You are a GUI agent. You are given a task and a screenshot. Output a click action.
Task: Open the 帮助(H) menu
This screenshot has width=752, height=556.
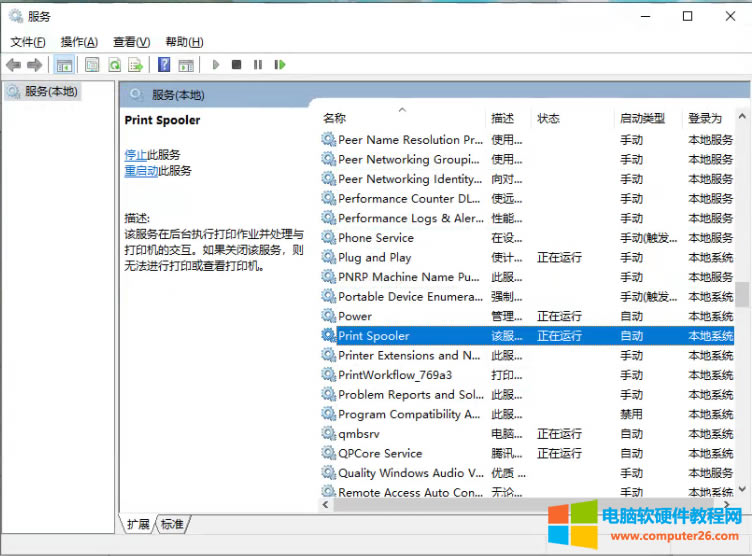tap(184, 42)
